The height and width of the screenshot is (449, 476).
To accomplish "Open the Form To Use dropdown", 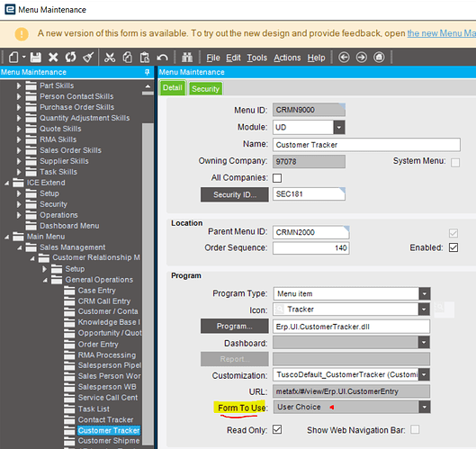I will tap(425, 407).
